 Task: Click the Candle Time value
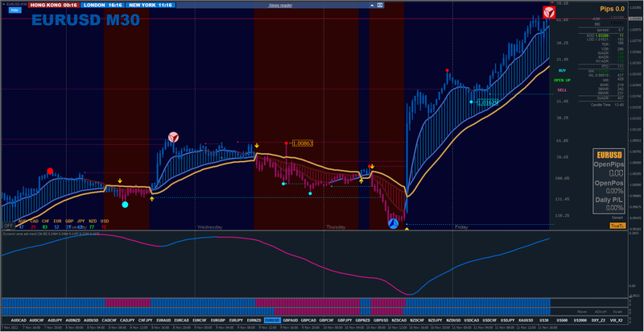coord(619,105)
